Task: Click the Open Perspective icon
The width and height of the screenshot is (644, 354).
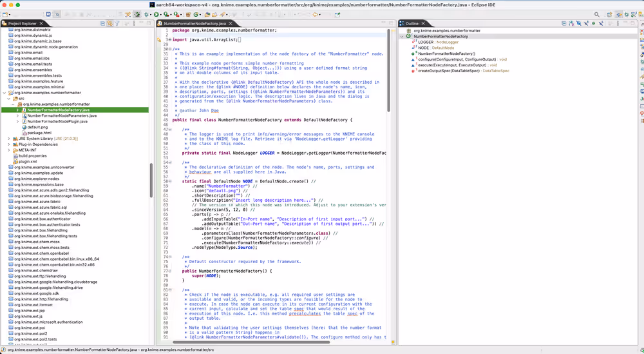Action: tap(609, 14)
